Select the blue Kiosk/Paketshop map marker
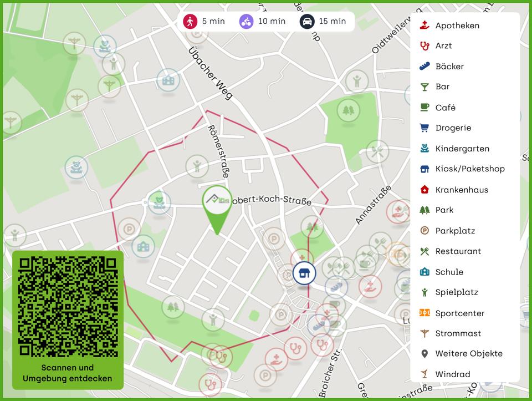Image resolution: width=532 pixels, height=401 pixels. tap(304, 273)
